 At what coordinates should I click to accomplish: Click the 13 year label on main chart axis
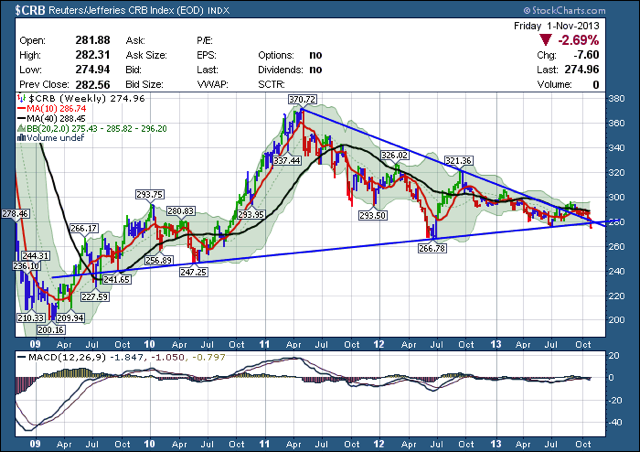coord(496,345)
